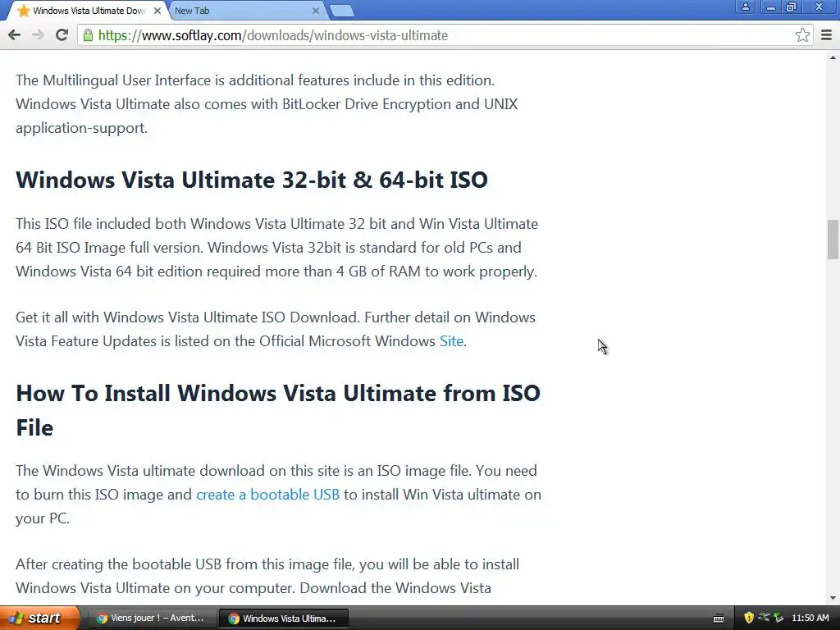This screenshot has width=840, height=630.
Task: Close the Windows Vista Ultimate tab
Action: click(157, 11)
